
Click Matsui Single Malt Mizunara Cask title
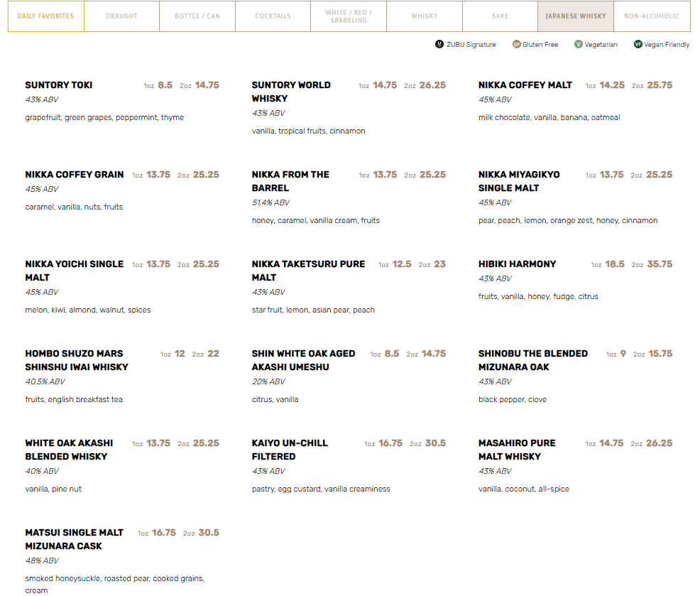point(74,539)
